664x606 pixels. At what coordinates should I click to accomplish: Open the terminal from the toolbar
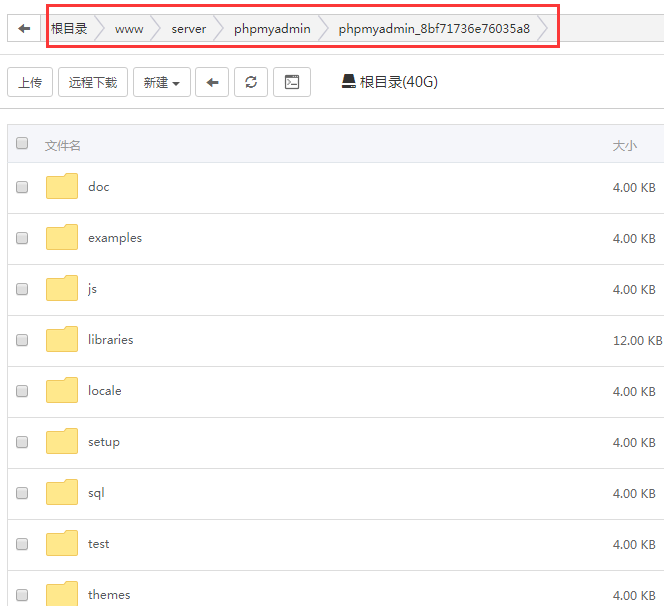(x=292, y=82)
